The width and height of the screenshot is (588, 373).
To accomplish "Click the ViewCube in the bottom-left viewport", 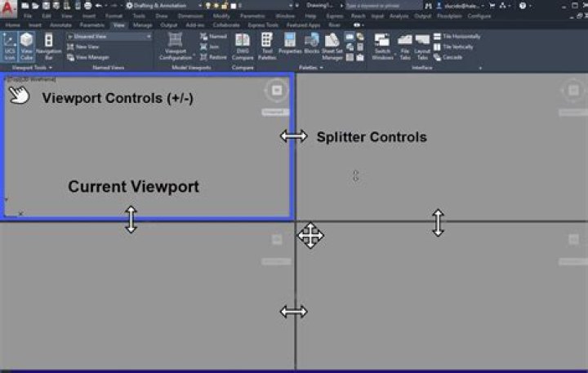I will pyautogui.click(x=277, y=239).
